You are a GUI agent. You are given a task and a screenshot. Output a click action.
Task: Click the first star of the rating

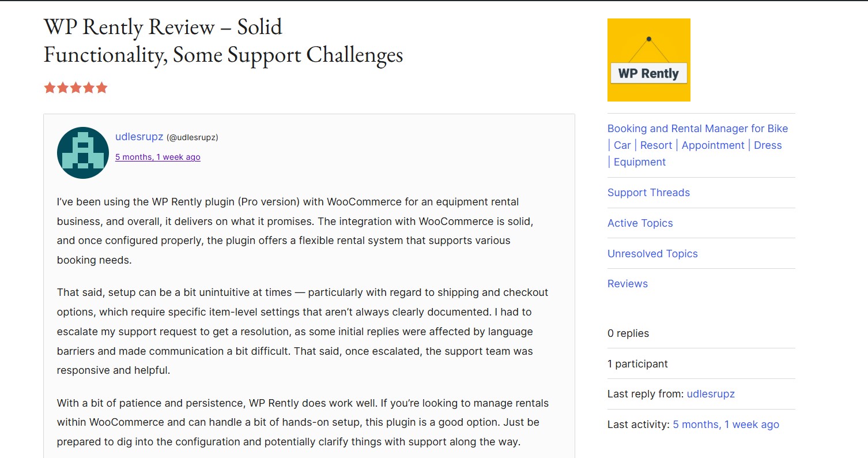point(50,88)
